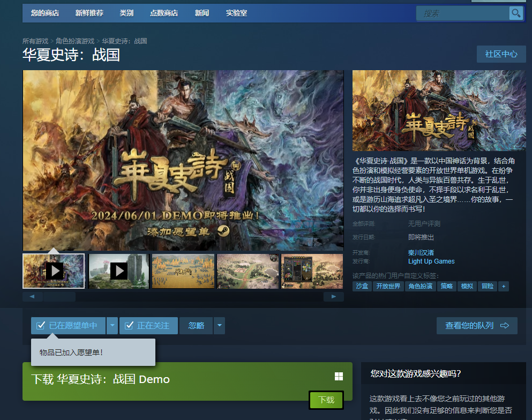Select the 模拟 tag
532x420 pixels.
coord(467,286)
